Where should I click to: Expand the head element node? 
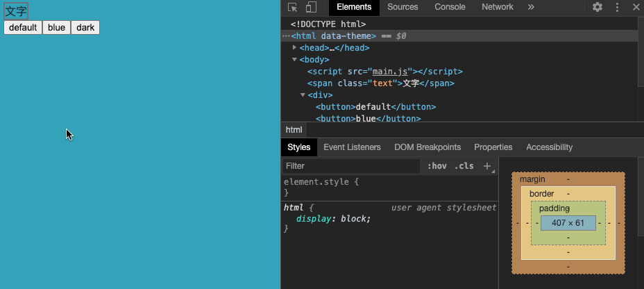click(x=294, y=48)
